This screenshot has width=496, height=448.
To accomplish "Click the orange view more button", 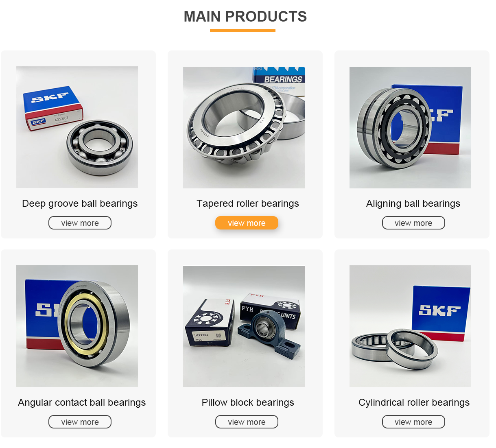I will (x=247, y=223).
